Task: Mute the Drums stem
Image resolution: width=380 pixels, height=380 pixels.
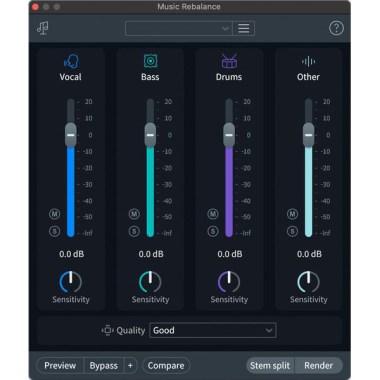Action: click(x=213, y=214)
